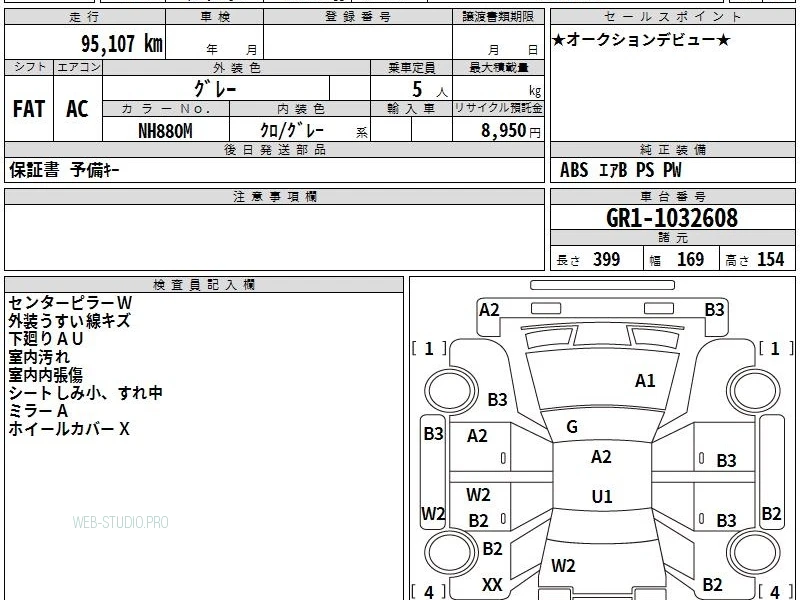Select the 乗車定員 header cell
The width and height of the screenshot is (800, 600).
click(x=411, y=67)
